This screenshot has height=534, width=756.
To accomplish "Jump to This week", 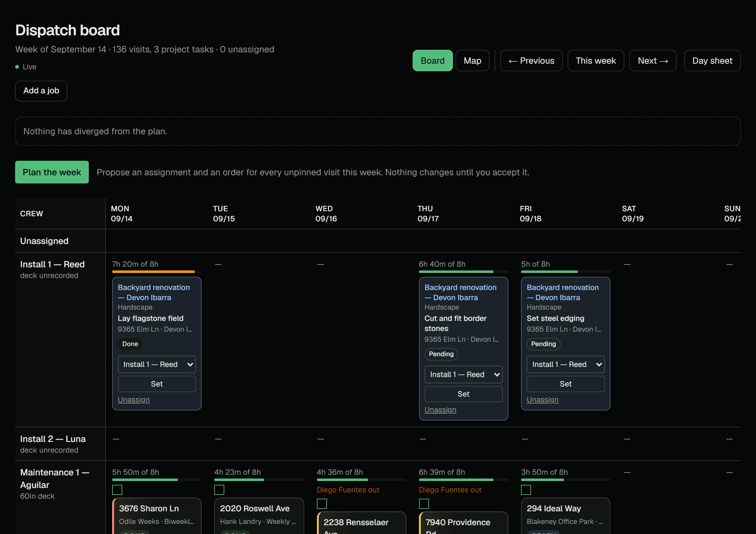I will coord(595,61).
